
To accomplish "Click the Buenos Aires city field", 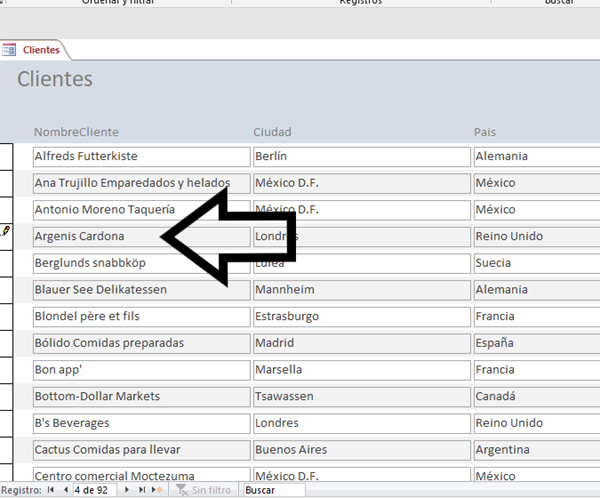I will click(x=362, y=450).
